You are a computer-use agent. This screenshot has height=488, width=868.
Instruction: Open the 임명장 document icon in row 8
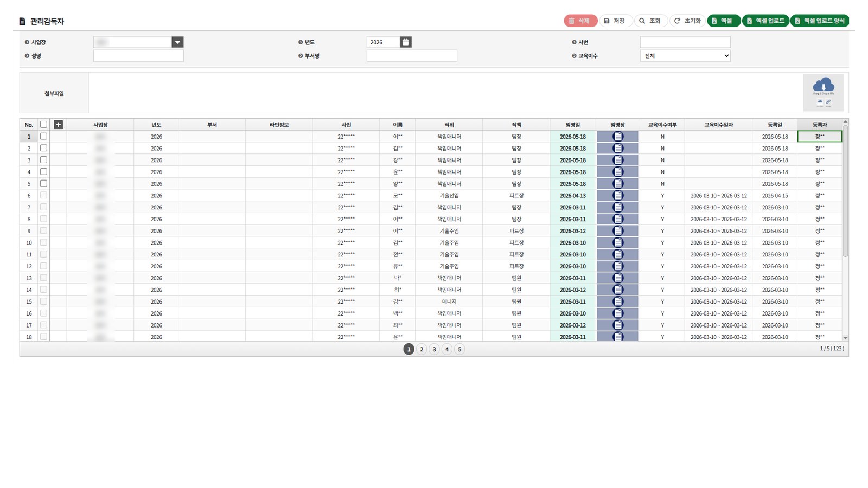(617, 219)
